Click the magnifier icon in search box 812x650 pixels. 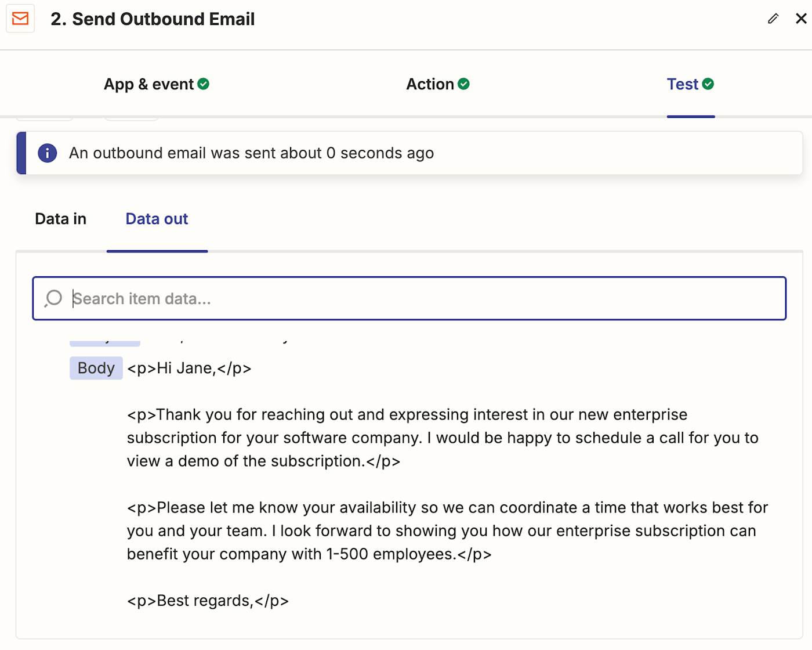53,298
